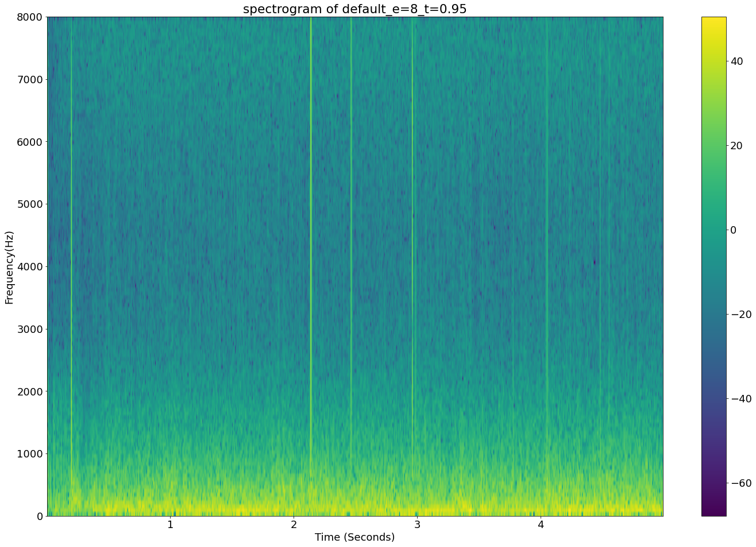
Task: Click the colorbar tick label 20
Action: click(x=737, y=145)
